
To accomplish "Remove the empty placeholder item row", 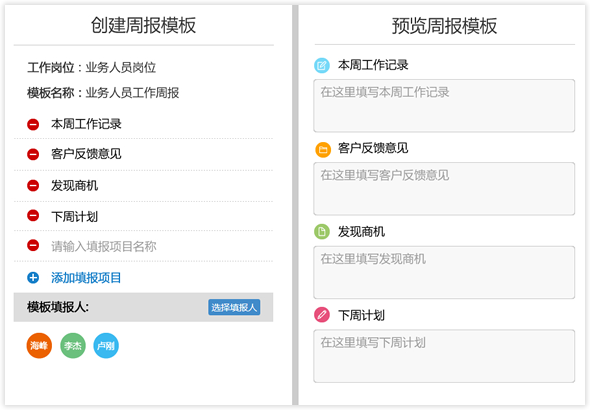I will coord(33,246).
